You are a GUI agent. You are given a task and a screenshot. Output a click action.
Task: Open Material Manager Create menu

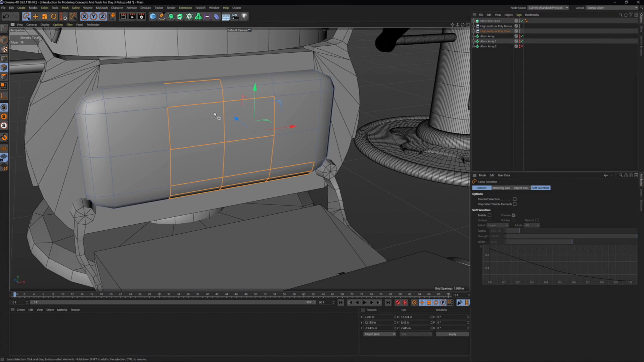21,310
